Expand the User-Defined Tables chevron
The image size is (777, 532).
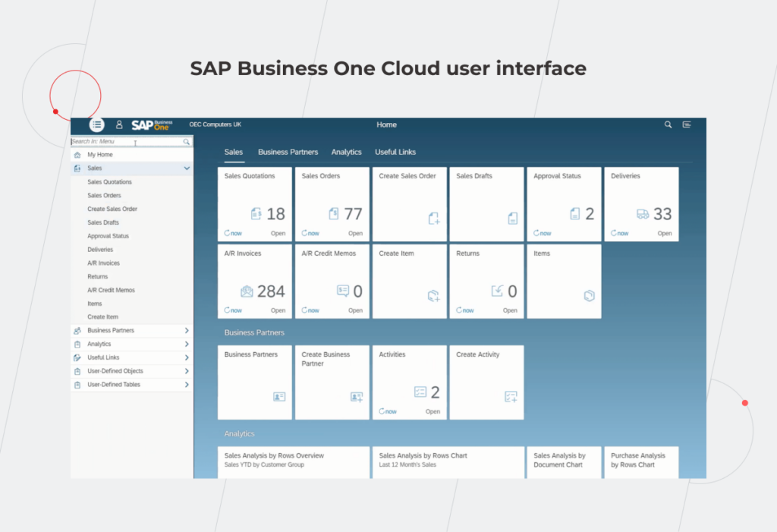coord(187,385)
